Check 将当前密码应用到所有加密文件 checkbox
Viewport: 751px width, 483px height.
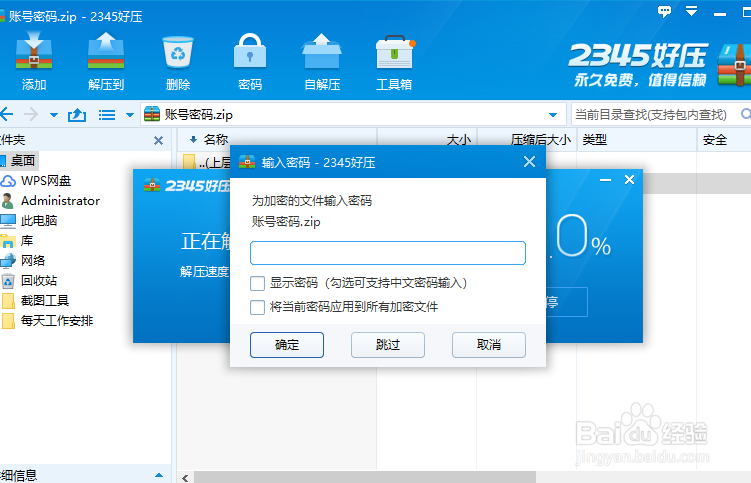[x=257, y=307]
